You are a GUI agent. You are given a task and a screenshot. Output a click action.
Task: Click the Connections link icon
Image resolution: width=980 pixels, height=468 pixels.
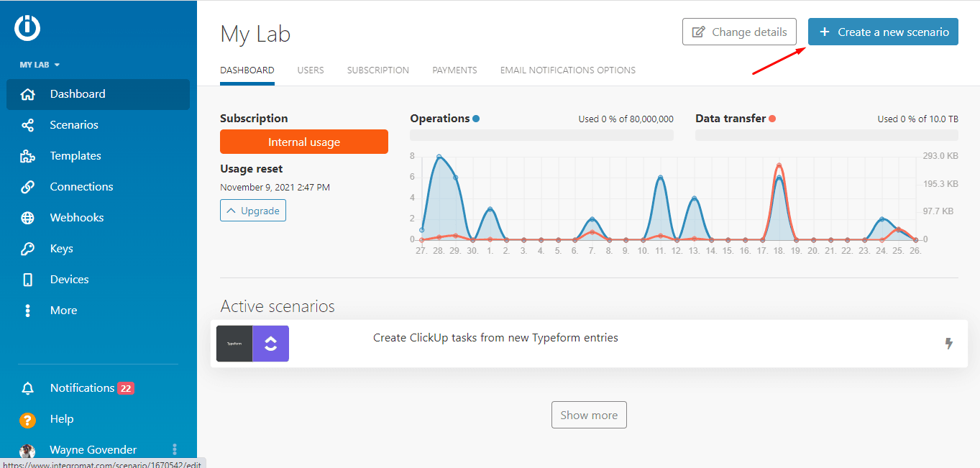point(27,187)
